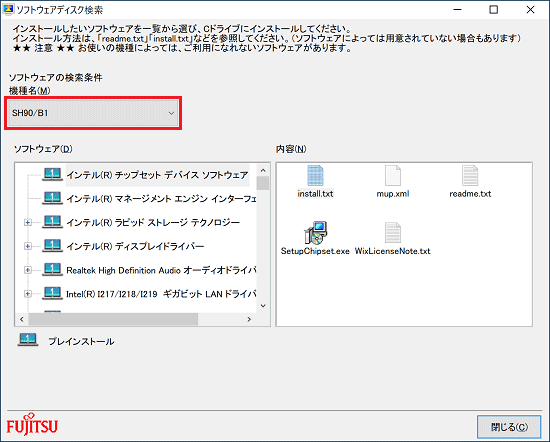Select the WixLicenseNote.txt file icon
Image resolution: width=550 pixels, height=442 pixels.
coord(393,233)
